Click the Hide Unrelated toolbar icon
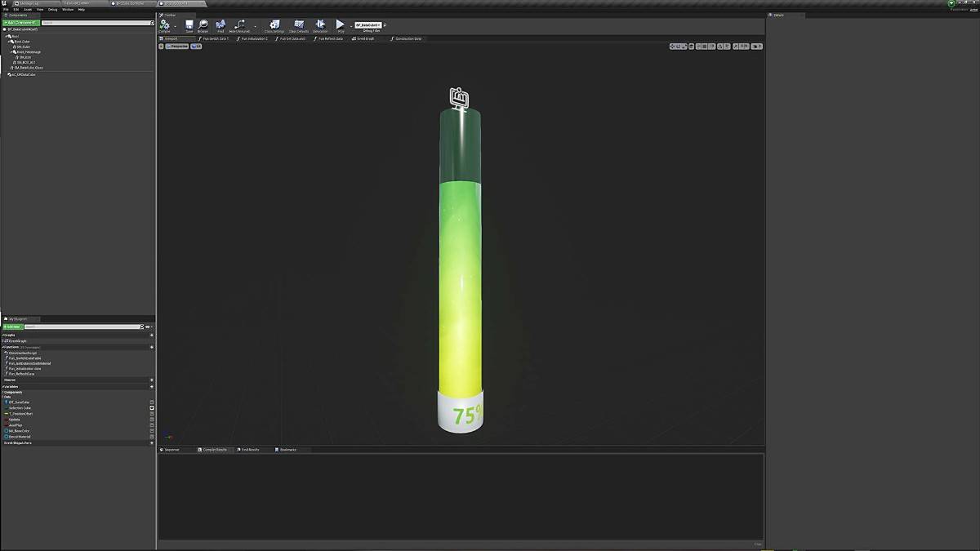The image size is (980, 551). pyautogui.click(x=239, y=26)
